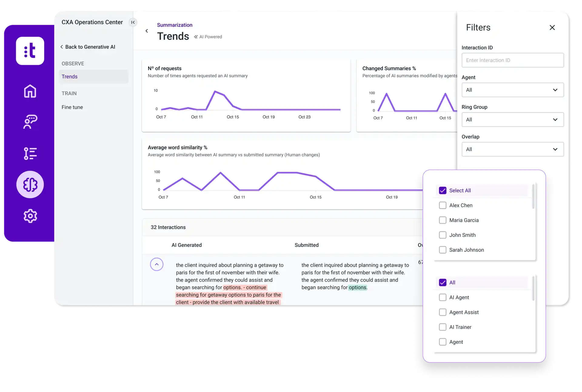Navigate Back to Generative AI
Image resolution: width=582 pixels, height=392 pixels.
pos(88,47)
